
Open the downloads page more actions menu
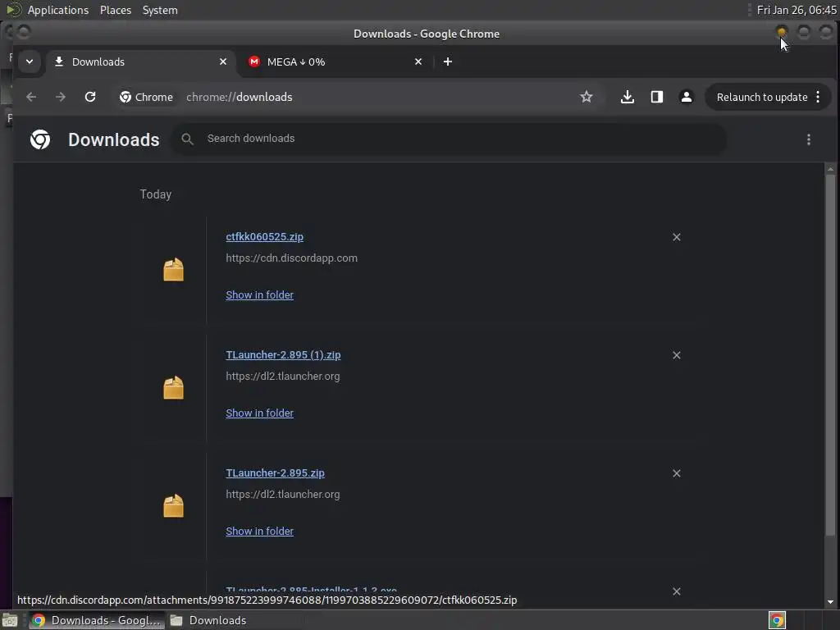click(x=809, y=139)
